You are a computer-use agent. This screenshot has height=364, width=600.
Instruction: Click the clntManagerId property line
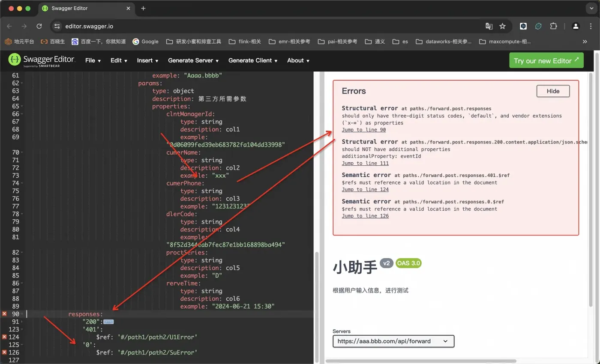pos(191,114)
